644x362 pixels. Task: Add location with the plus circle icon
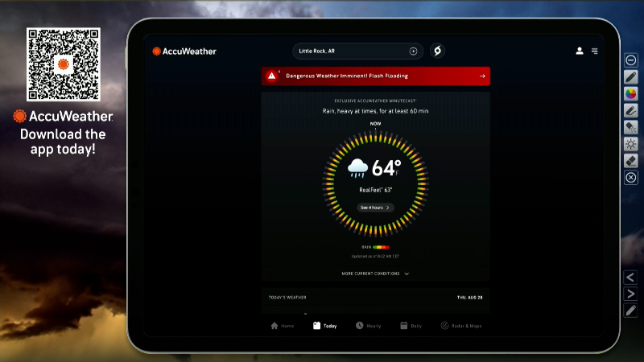(413, 51)
